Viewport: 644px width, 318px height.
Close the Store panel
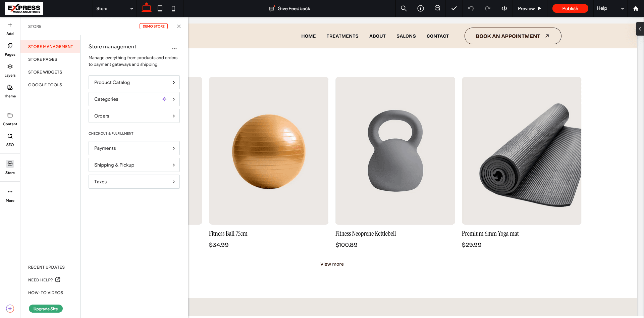[179, 27]
